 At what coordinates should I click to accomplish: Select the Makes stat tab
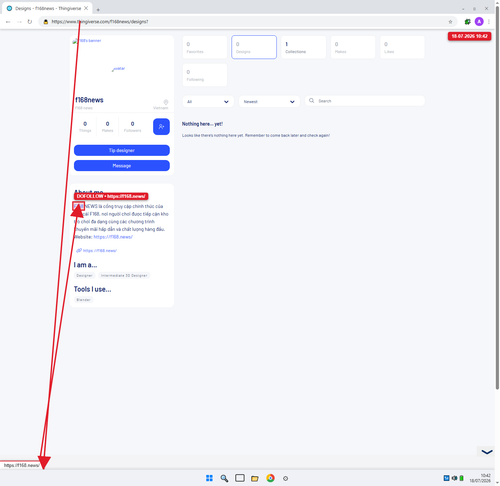pyautogui.click(x=353, y=47)
